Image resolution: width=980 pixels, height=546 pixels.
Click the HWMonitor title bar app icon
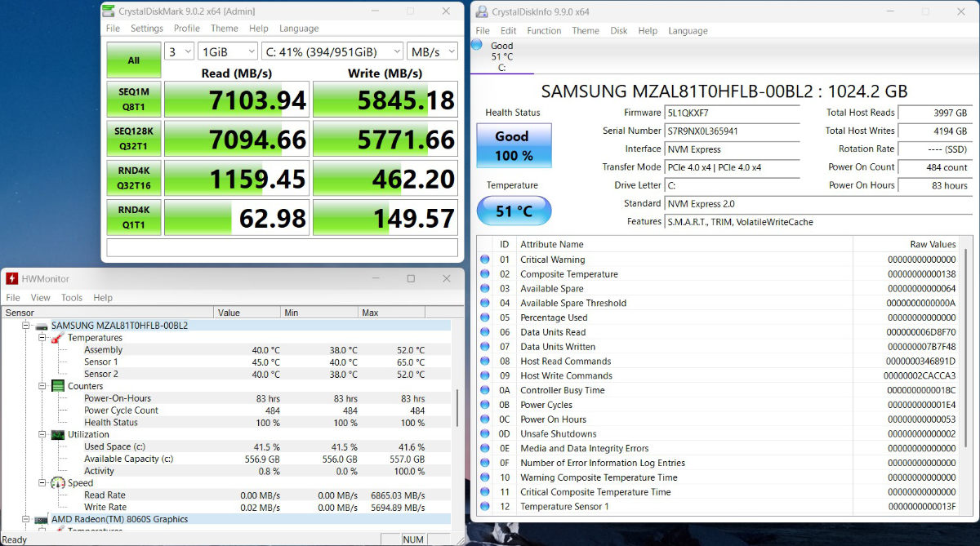coord(12,278)
